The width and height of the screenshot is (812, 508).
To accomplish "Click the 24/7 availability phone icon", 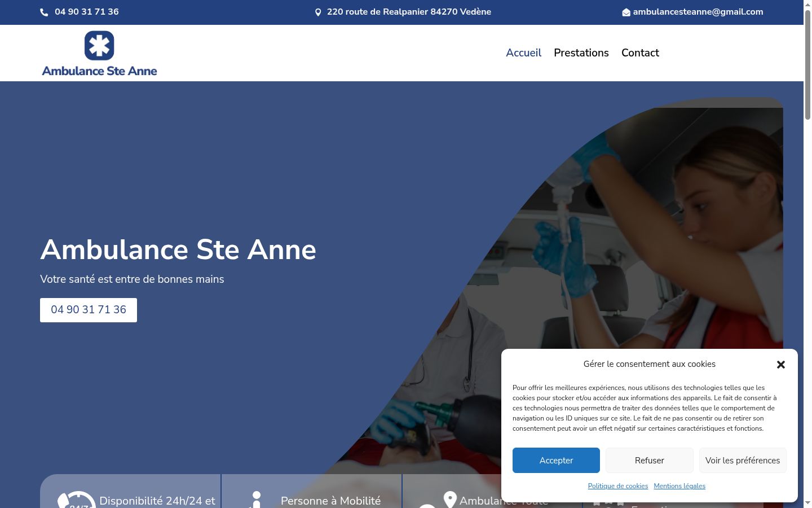I will coord(76,500).
